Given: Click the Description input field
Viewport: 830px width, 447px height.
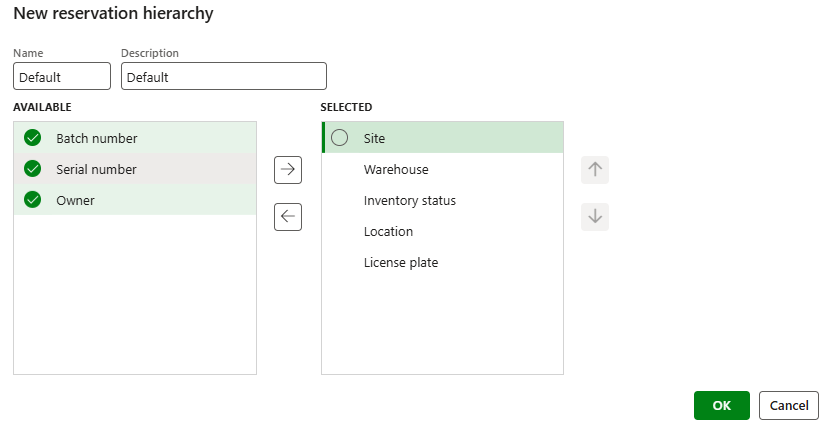Looking at the screenshot, I should 223,77.
